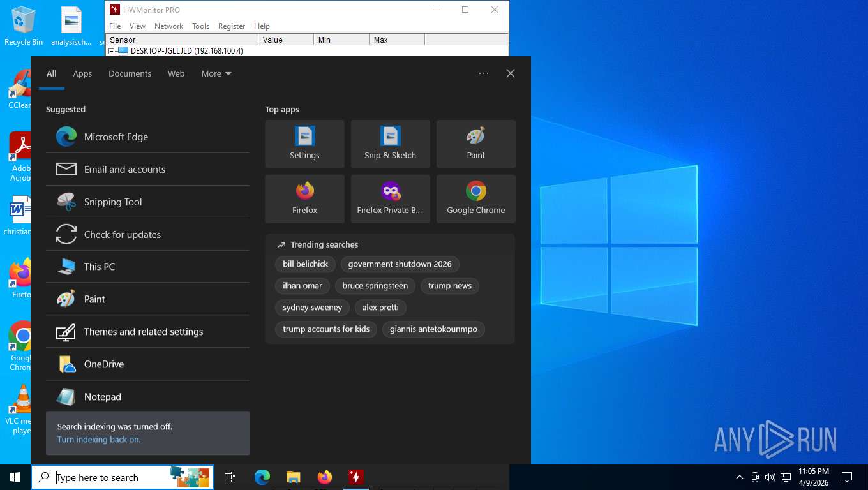Open network icon in system tray
The image size is (868, 490).
pyautogui.click(x=786, y=477)
